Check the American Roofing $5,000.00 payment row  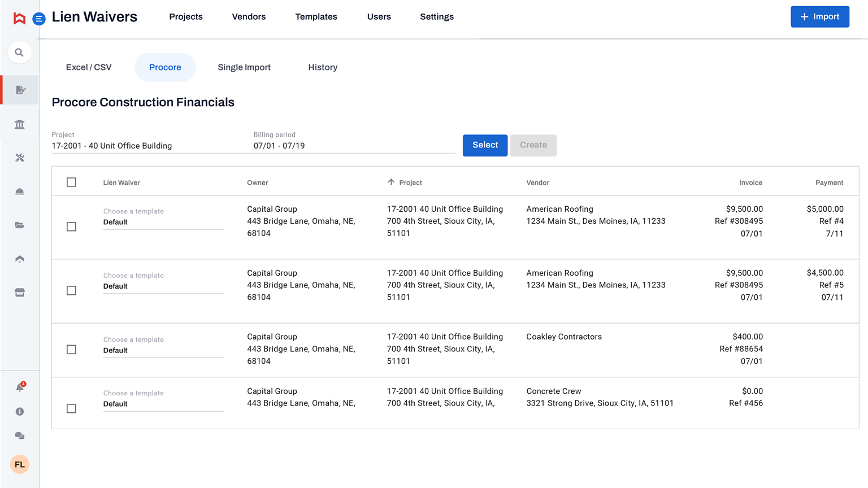click(x=71, y=226)
